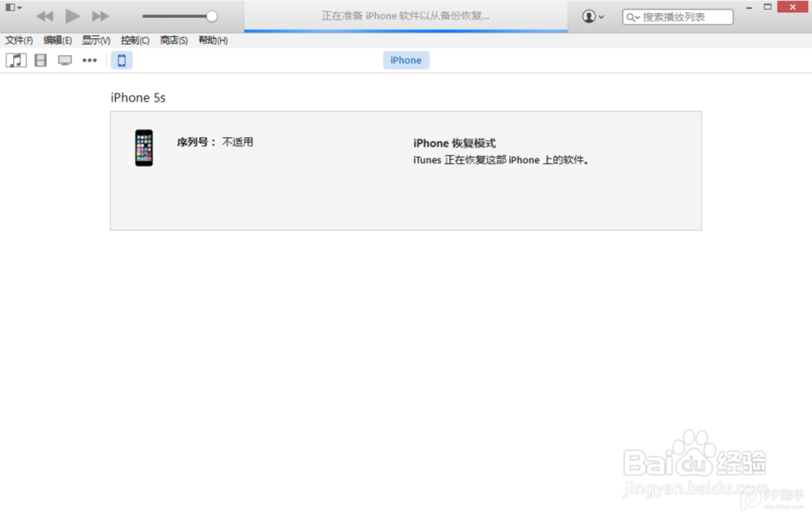Click the Next track fast-forward button
Viewport: 812px width, 516px height.
pos(101,16)
